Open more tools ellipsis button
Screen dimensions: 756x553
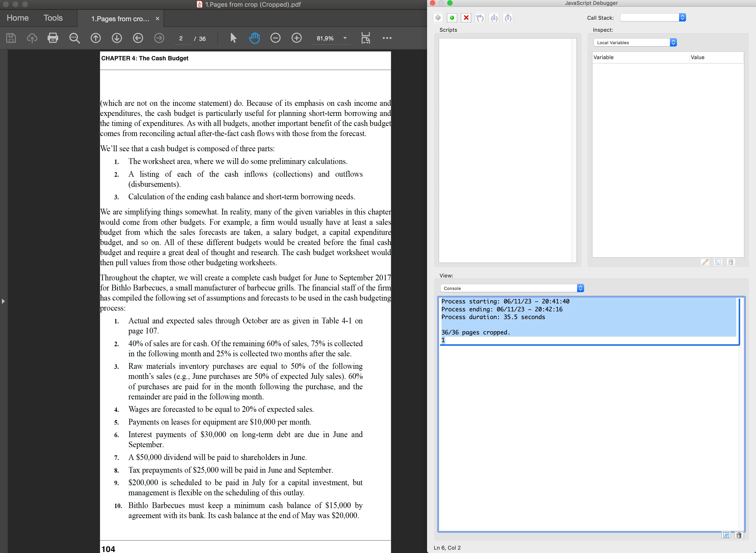pyautogui.click(x=387, y=38)
